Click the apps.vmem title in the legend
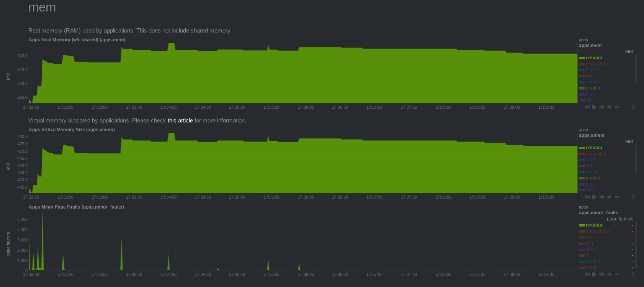 (592, 135)
